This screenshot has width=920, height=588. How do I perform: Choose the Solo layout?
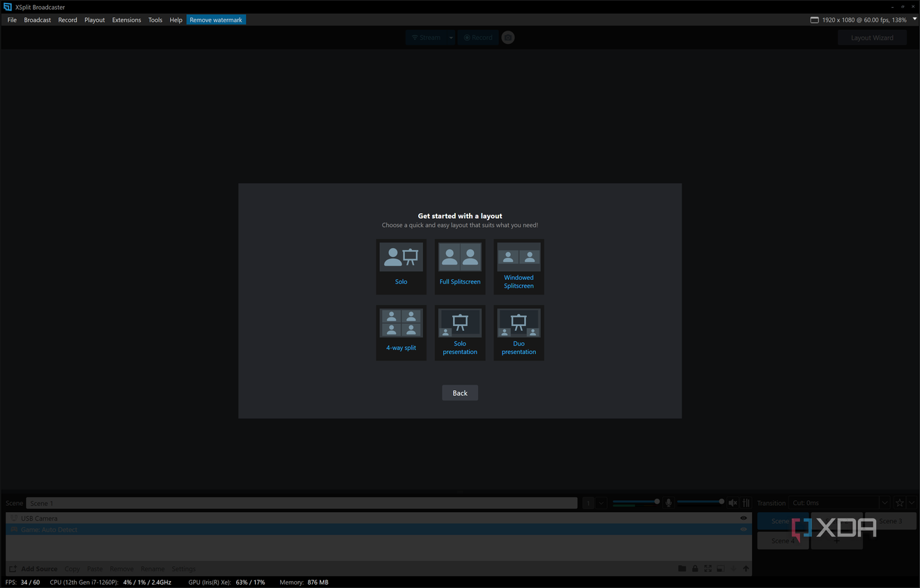click(401, 267)
